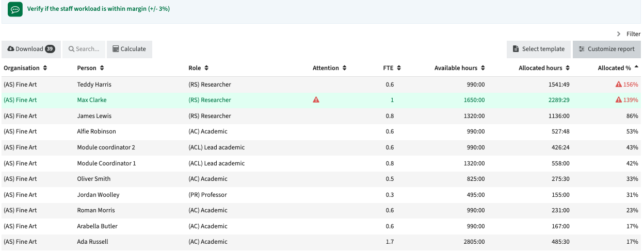This screenshot has height=252, width=644.
Task: Click Jordan Woolley person cell
Action: [x=98, y=195]
